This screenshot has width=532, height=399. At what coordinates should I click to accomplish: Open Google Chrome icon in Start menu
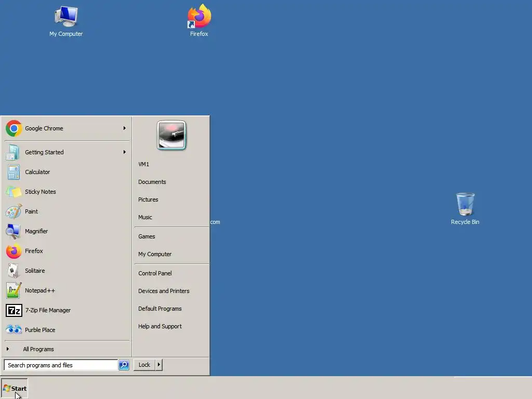[14, 128]
